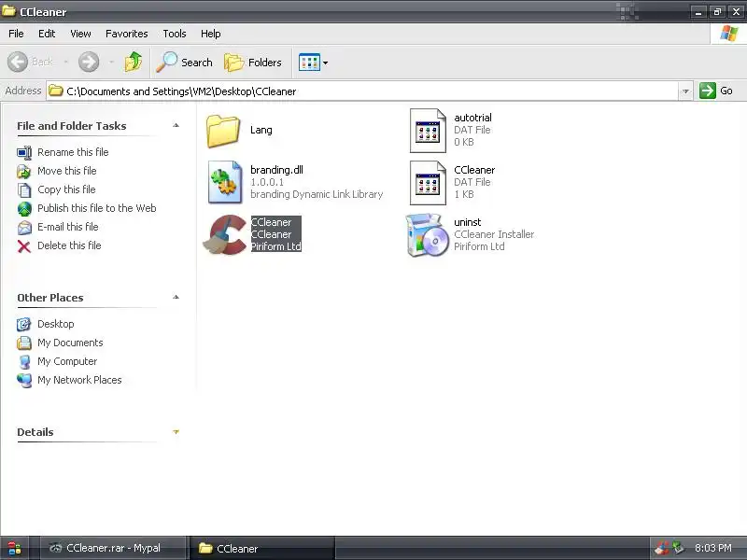Click the green Go button

pyautogui.click(x=715, y=91)
